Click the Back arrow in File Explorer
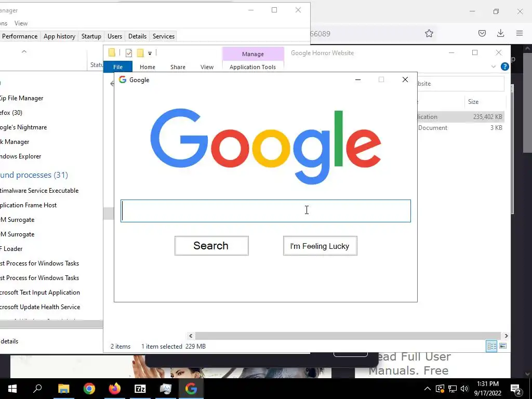This screenshot has width=532, height=399. (112, 84)
